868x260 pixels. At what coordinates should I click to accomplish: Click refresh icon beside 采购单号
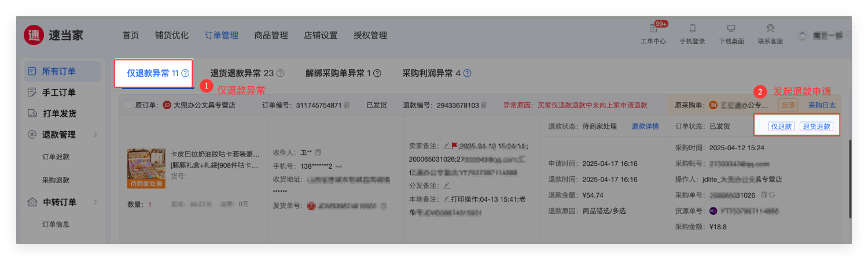771,195
